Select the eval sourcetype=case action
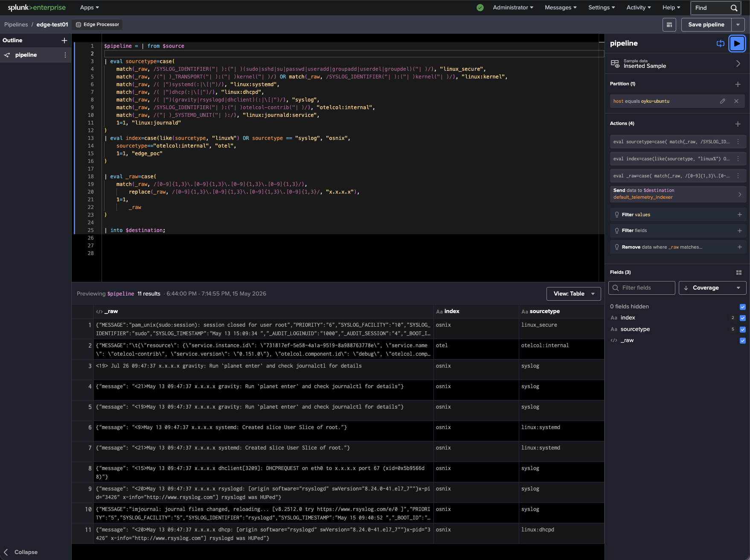Screen dimensions: 750x560 (672, 142)
